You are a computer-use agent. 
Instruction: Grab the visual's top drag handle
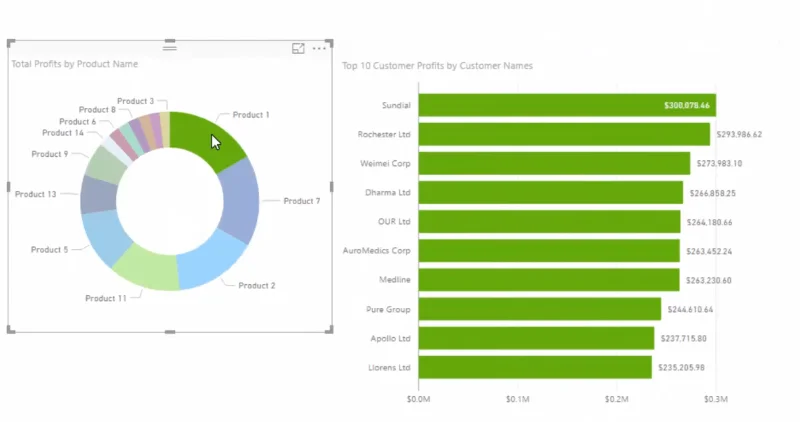tap(169, 48)
